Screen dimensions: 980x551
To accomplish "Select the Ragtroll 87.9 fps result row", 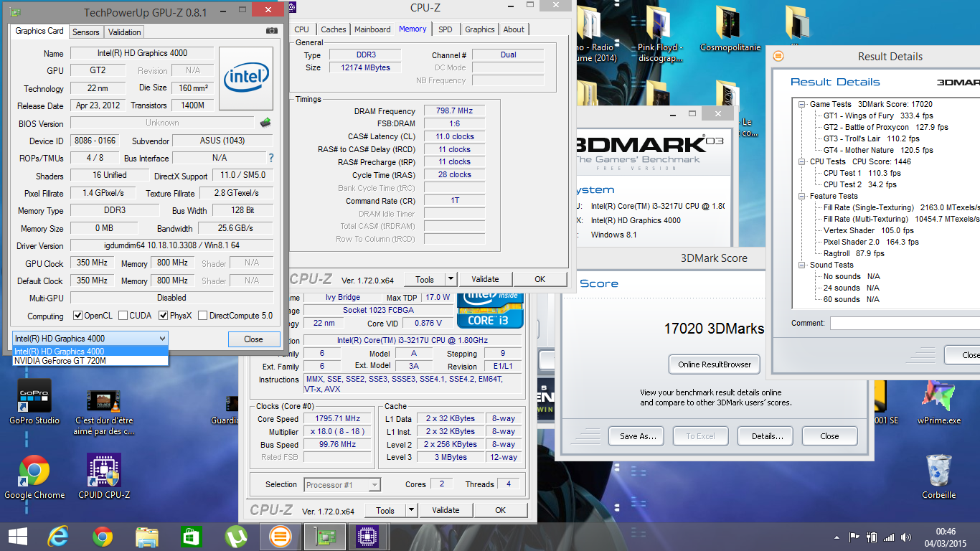I will (x=854, y=253).
